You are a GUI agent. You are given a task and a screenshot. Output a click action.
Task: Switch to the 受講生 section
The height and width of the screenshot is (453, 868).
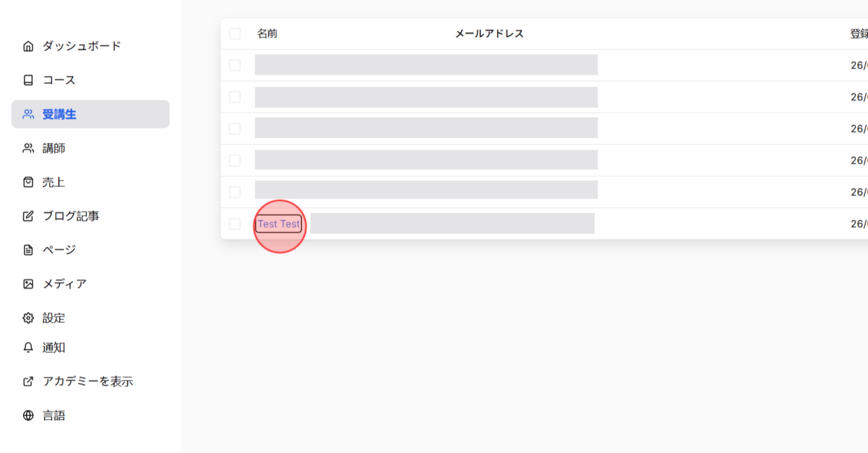(x=59, y=114)
